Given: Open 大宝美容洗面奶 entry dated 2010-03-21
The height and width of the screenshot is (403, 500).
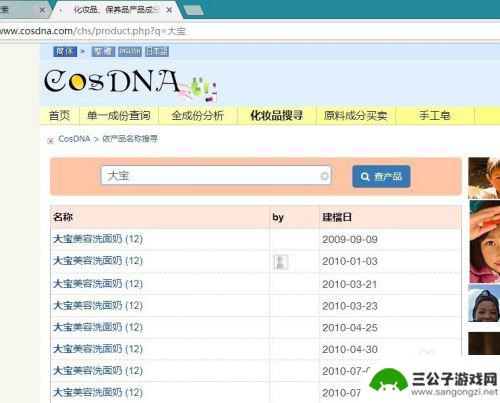Looking at the screenshot, I should pyautogui.click(x=98, y=284).
